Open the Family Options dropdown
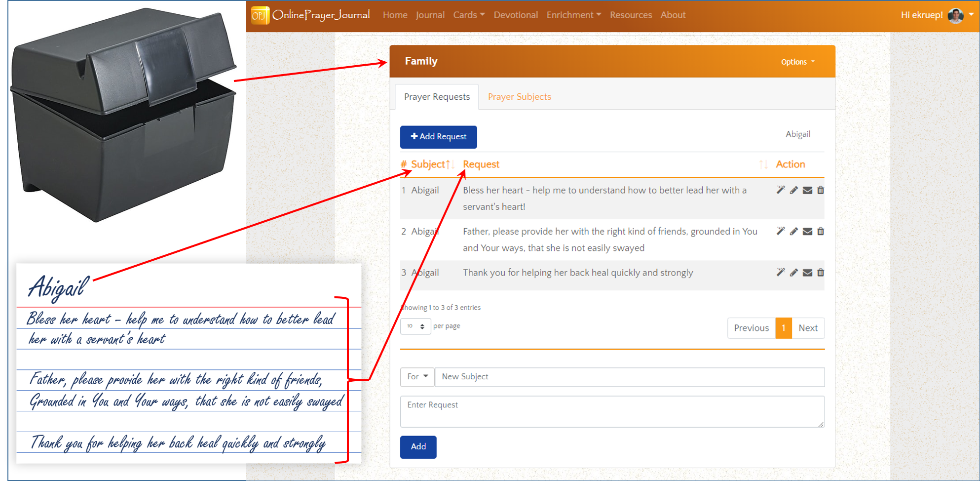Image resolution: width=980 pixels, height=481 pixels. click(x=797, y=62)
